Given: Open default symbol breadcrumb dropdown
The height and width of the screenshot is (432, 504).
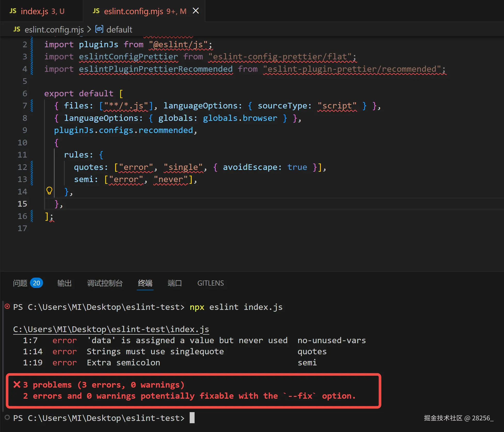Looking at the screenshot, I should point(119,30).
